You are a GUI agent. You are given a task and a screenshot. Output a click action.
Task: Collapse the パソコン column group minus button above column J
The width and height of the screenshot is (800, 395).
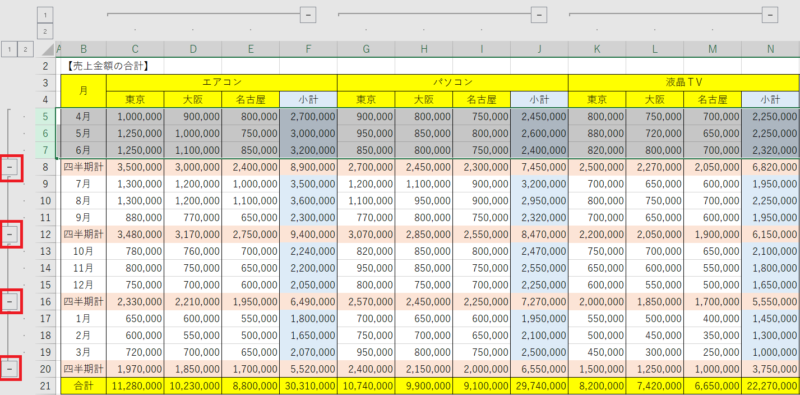point(539,15)
